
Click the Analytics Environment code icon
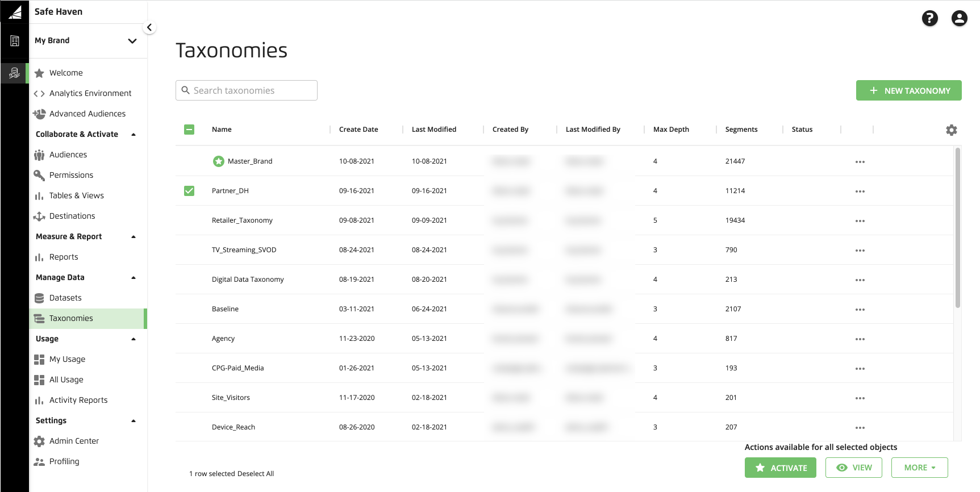(39, 93)
